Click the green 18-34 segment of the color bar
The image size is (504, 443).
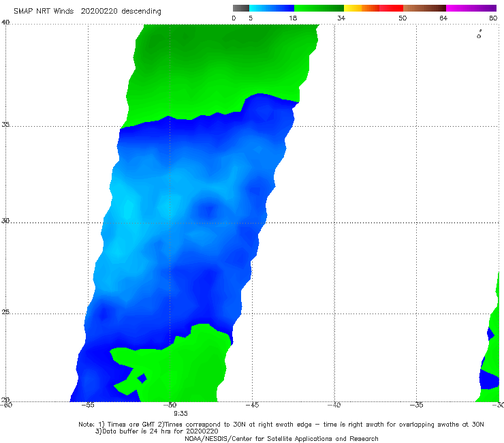pos(319,8)
